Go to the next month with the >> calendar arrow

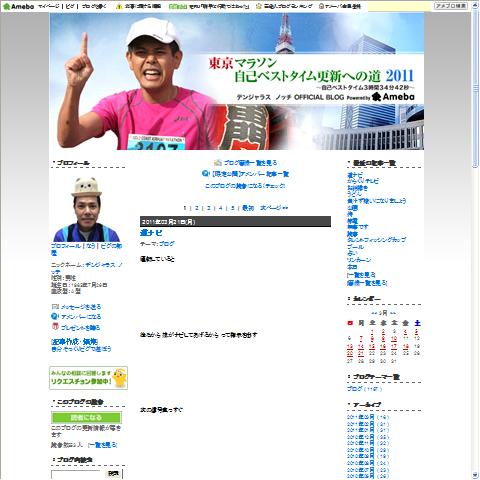click(x=393, y=313)
